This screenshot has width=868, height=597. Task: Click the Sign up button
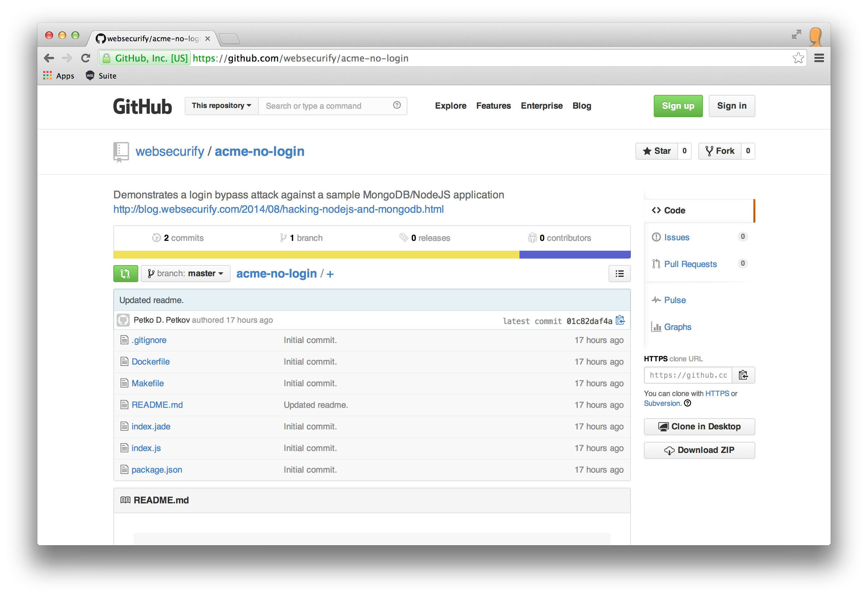click(678, 105)
